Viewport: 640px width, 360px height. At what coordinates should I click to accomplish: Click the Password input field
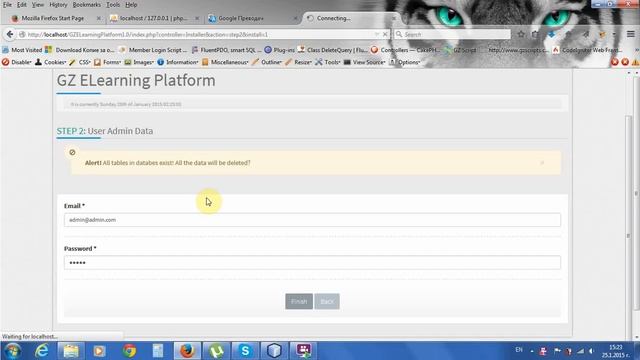(x=312, y=262)
